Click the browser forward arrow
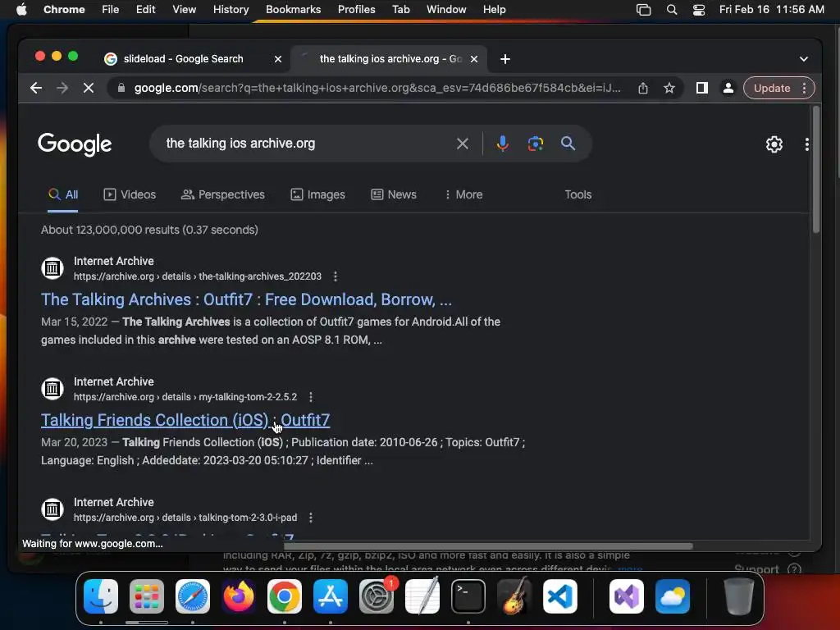 62,88
